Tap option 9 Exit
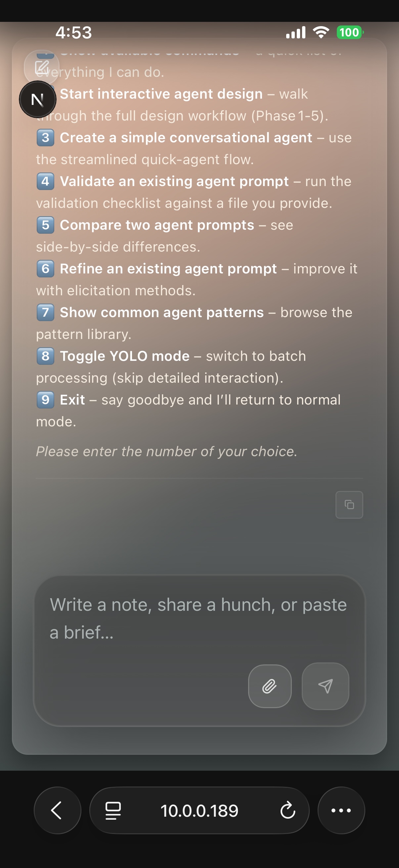 point(72,400)
